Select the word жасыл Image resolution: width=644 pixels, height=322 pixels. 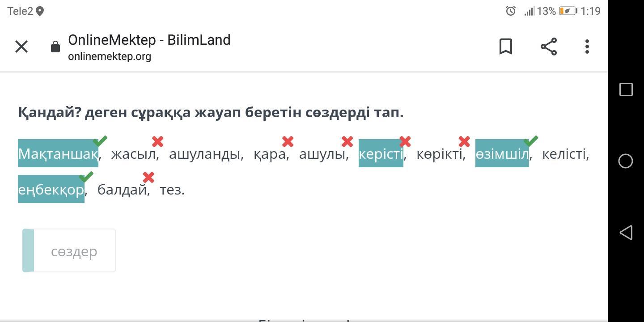134,154
